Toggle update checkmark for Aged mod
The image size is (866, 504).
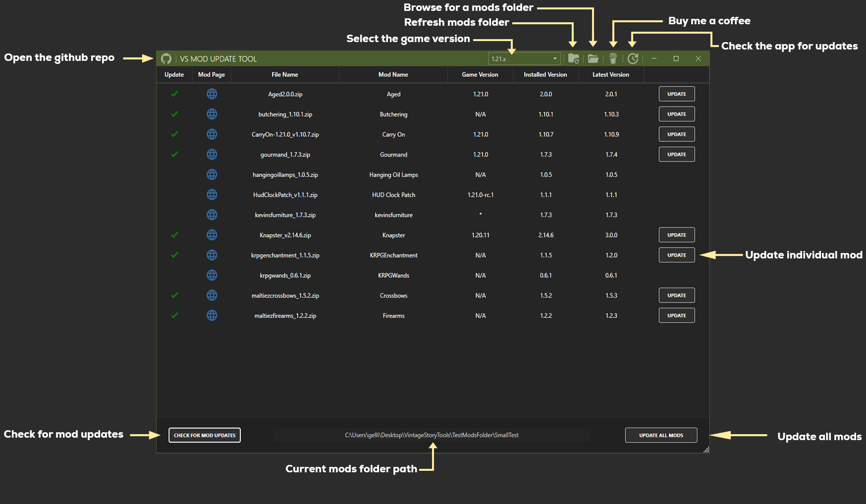point(174,94)
